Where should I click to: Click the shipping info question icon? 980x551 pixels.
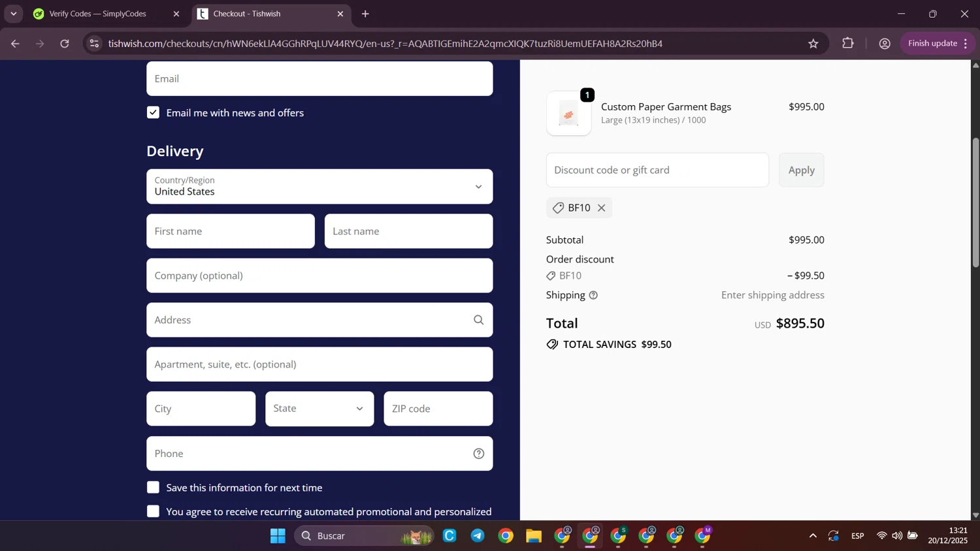point(593,295)
